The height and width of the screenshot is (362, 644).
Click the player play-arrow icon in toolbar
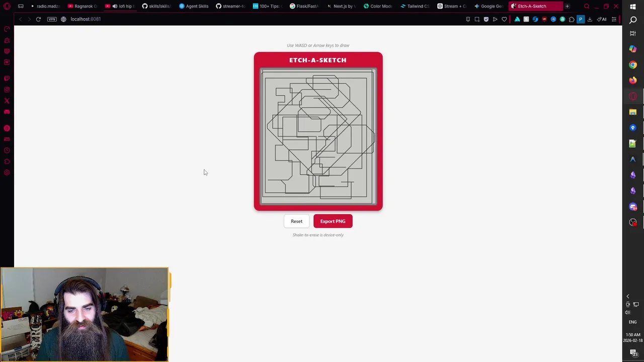tap(495, 19)
